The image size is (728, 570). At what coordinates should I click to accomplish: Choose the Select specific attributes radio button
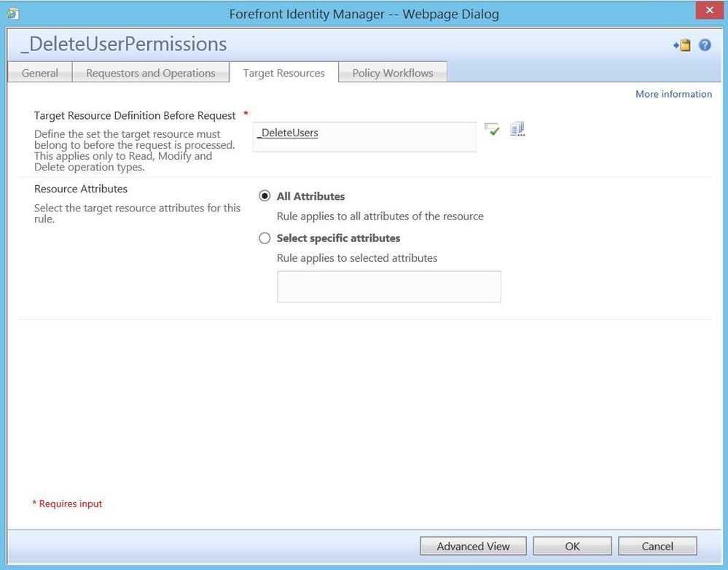click(265, 238)
